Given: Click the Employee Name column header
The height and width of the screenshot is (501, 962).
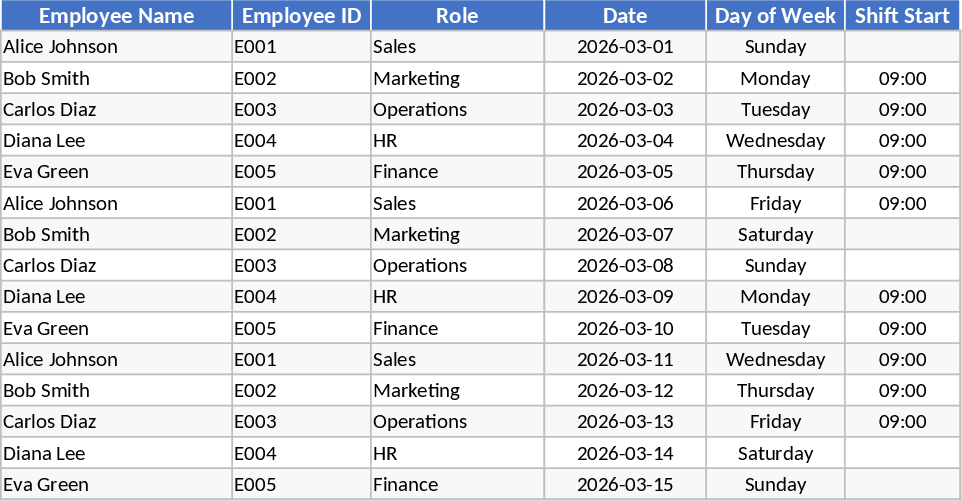Looking at the screenshot, I should 116,16.
